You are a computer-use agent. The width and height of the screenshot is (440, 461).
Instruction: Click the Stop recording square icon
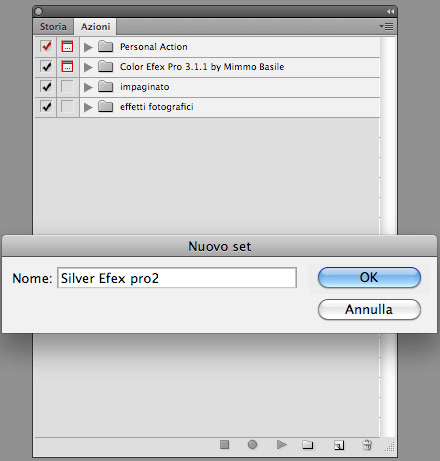tap(224, 444)
